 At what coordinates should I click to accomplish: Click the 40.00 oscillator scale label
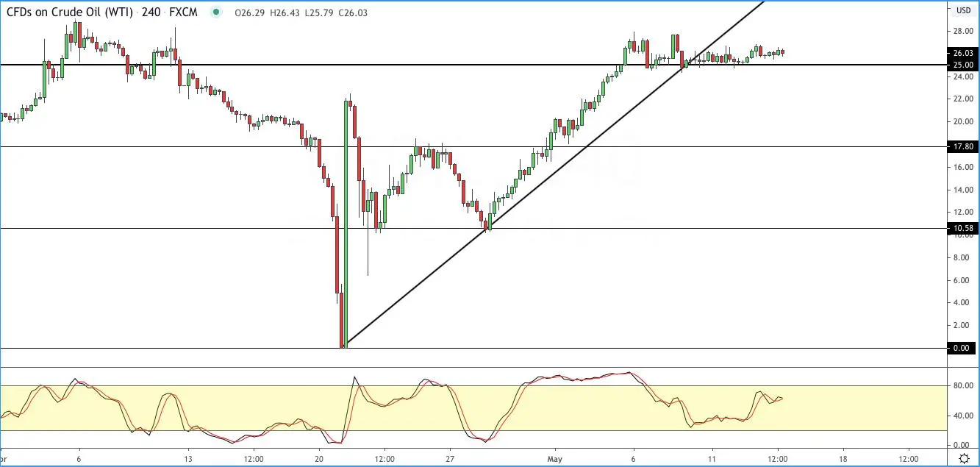click(962, 416)
